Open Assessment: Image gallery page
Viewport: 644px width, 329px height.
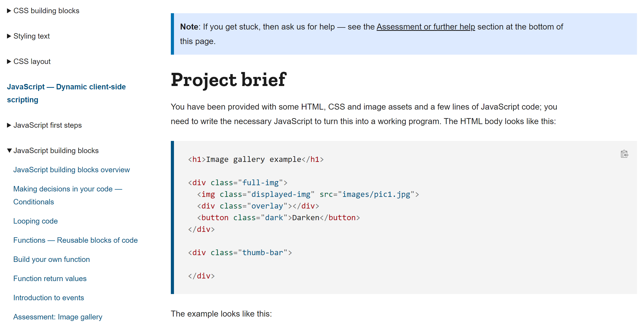(x=58, y=317)
